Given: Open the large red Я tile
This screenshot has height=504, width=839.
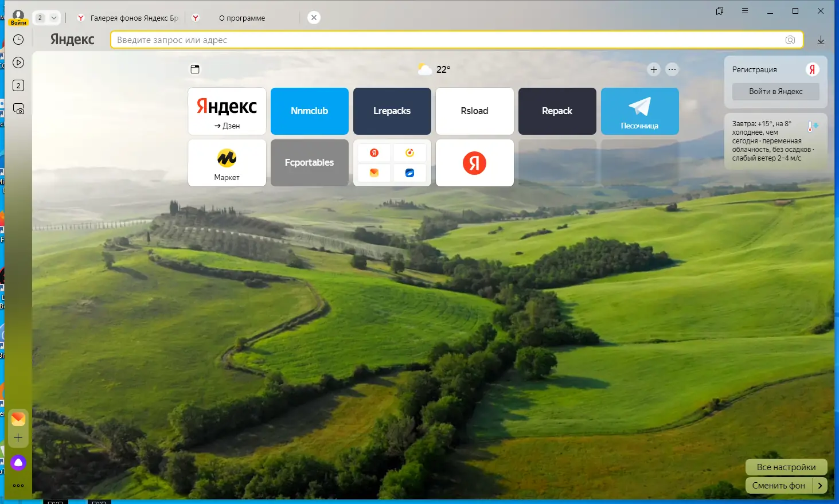Looking at the screenshot, I should tap(475, 163).
